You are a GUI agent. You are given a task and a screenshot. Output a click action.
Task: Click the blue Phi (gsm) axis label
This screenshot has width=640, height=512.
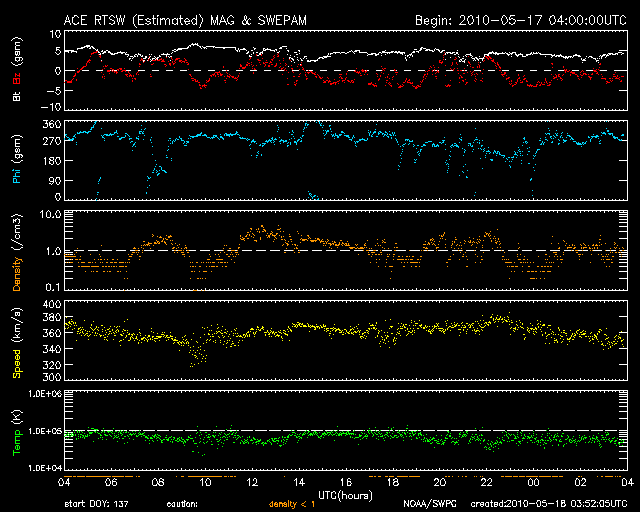point(16,159)
